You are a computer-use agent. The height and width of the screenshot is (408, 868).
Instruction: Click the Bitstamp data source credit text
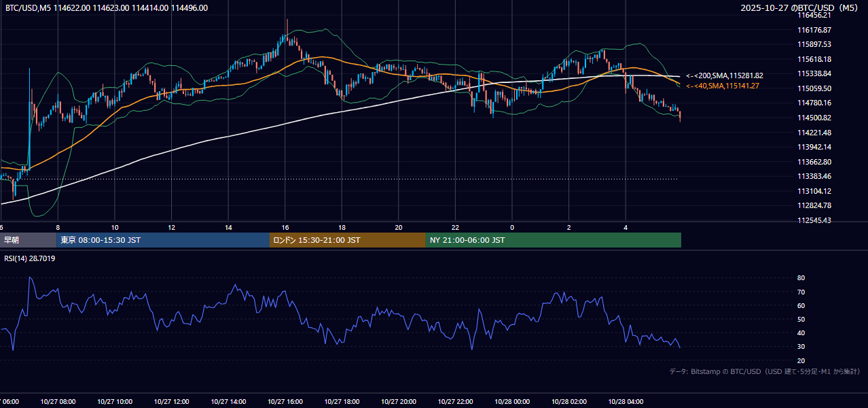[x=765, y=372]
